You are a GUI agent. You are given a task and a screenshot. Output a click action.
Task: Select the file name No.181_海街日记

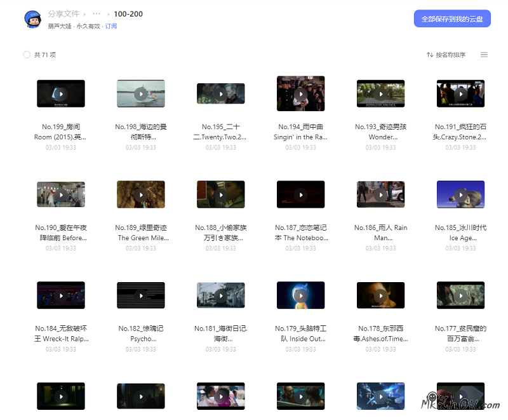[221, 334]
